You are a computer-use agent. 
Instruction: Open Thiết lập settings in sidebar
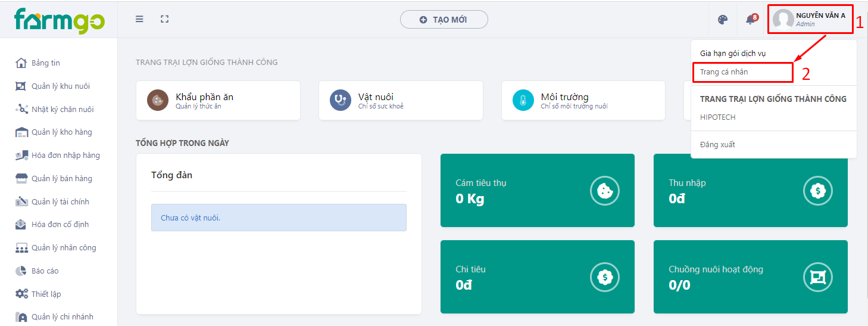pyautogui.click(x=38, y=294)
